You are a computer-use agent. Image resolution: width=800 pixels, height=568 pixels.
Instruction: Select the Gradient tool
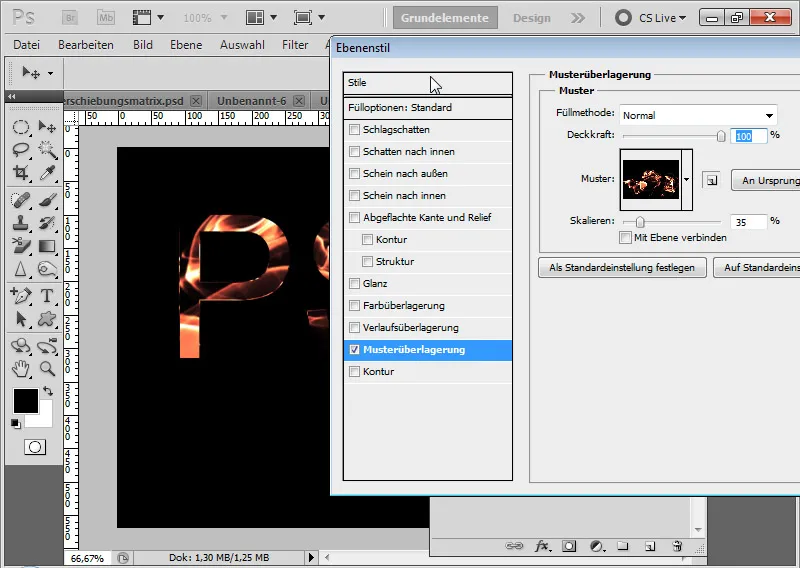click(x=47, y=246)
